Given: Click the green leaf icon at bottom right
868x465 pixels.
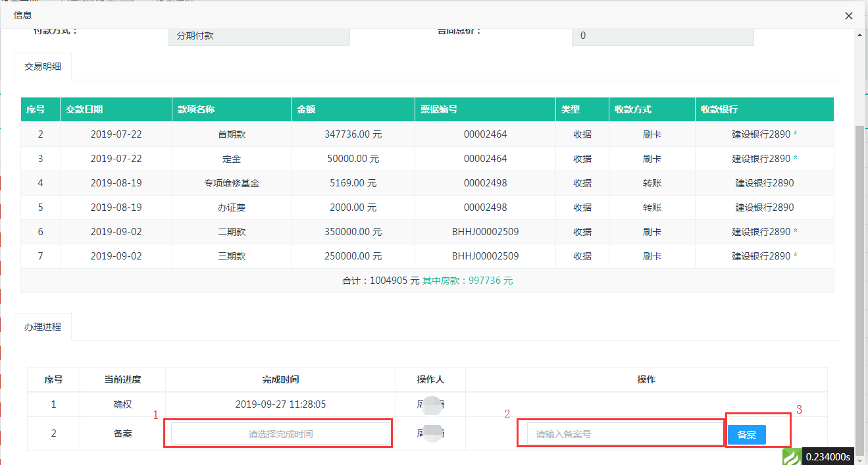Looking at the screenshot, I should (792, 456).
